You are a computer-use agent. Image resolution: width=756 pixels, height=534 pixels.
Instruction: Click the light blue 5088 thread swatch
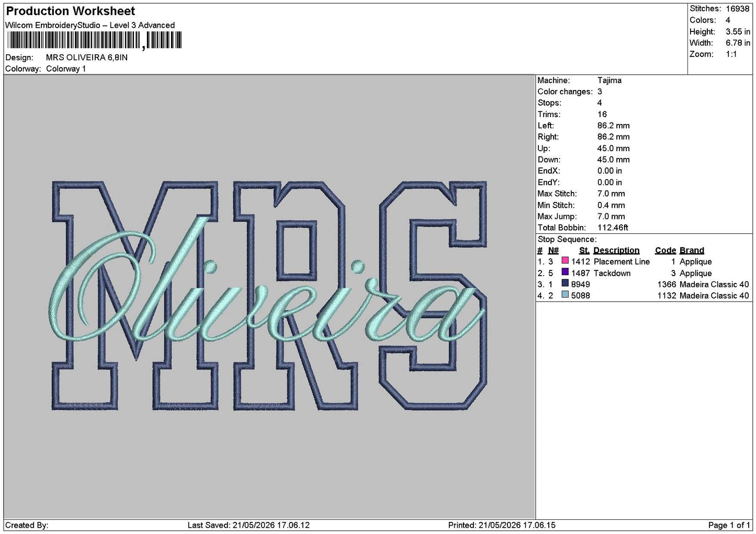(x=565, y=296)
